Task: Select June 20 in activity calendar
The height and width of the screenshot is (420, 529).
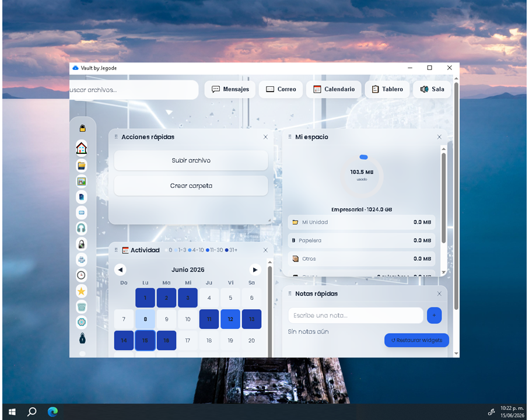Action: click(252, 341)
